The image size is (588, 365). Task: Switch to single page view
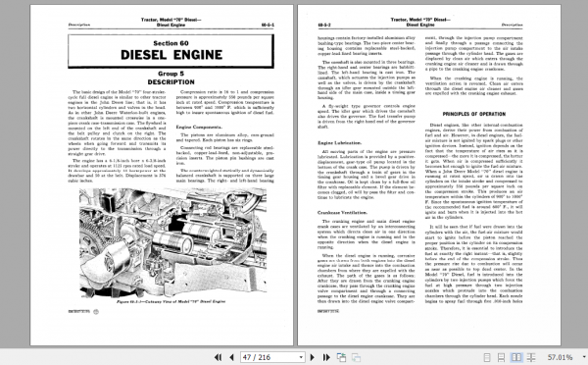point(487,357)
